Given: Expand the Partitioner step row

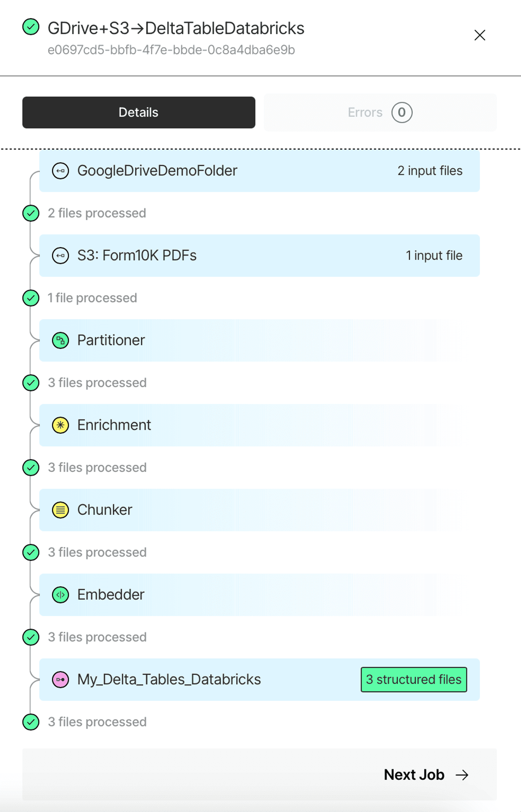Looking at the screenshot, I should [259, 340].
